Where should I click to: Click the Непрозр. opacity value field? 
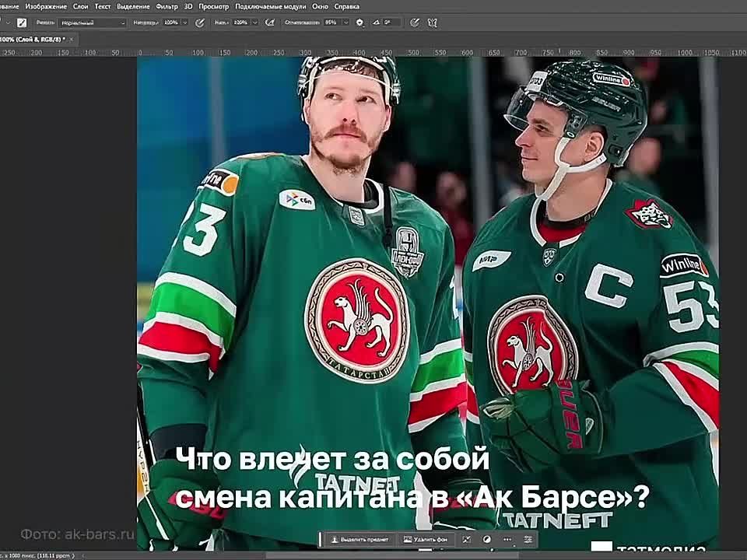click(171, 23)
